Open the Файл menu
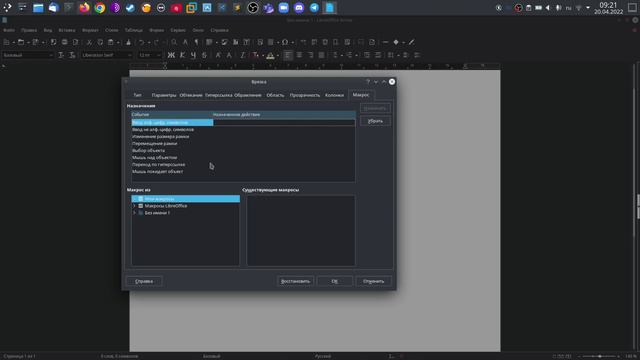 point(9,30)
